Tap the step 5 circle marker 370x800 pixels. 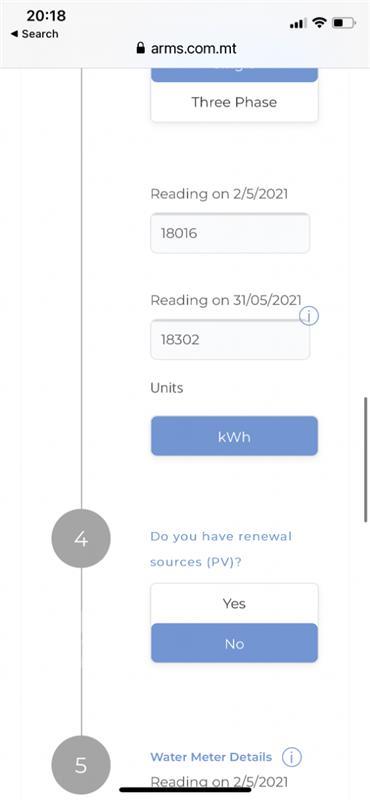81,765
